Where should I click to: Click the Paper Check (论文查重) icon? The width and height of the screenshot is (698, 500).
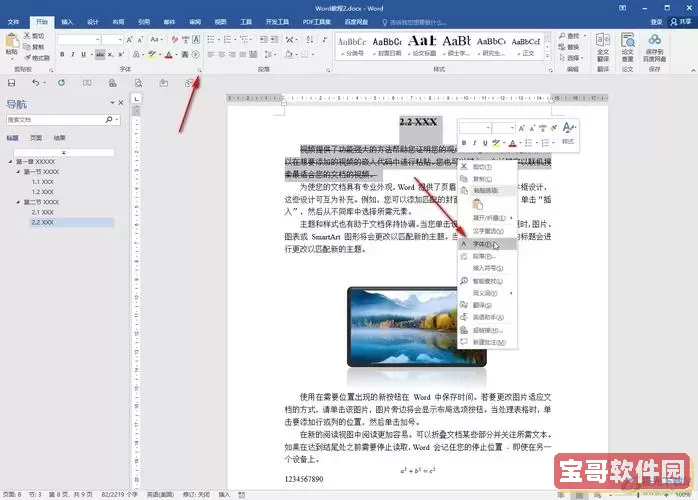(628, 48)
